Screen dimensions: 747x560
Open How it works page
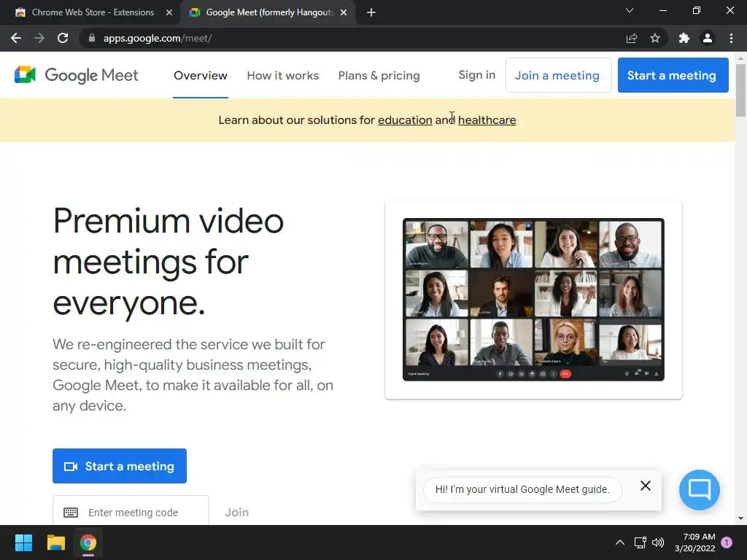[283, 75]
